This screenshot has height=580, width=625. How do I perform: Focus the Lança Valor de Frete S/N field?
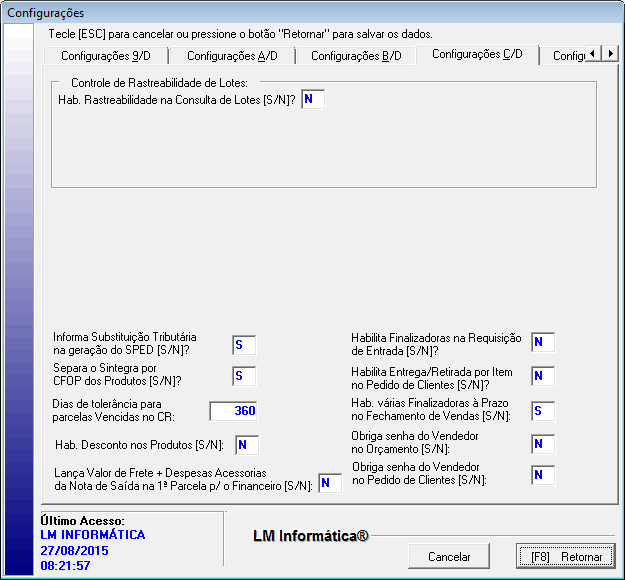pos(329,484)
